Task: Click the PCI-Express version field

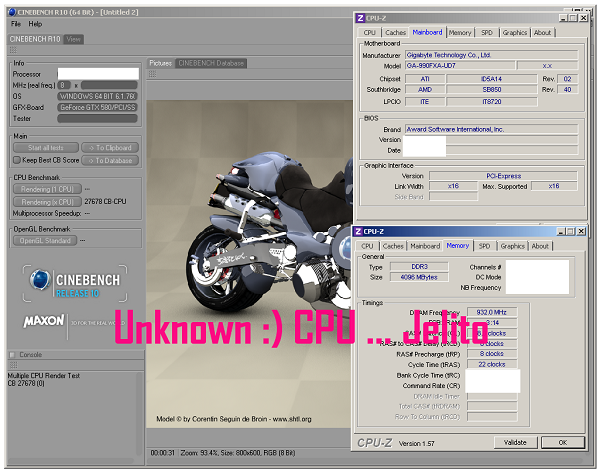Action: pyautogui.click(x=503, y=176)
